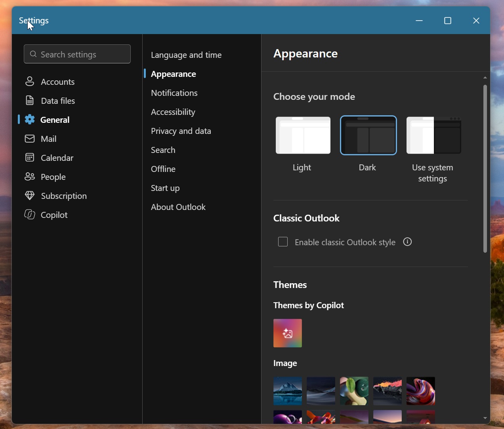The image size is (504, 429).
Task: Select Calendar label in sidebar
Action: [x=57, y=158]
